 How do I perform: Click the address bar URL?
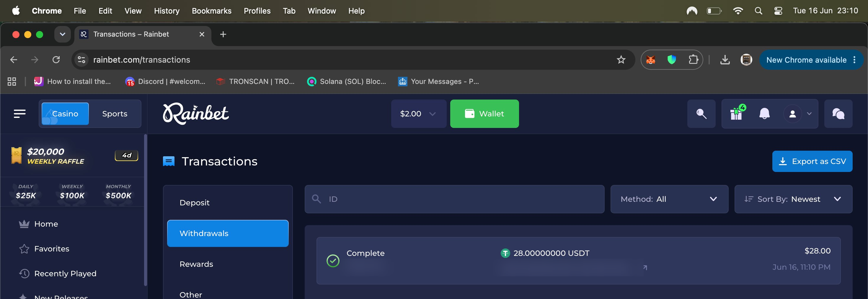click(141, 60)
